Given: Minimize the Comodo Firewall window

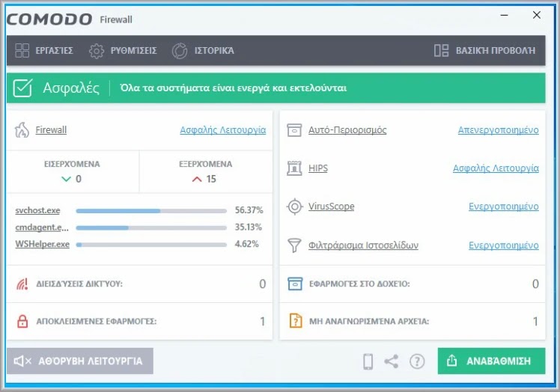Looking at the screenshot, I should pos(505,16).
